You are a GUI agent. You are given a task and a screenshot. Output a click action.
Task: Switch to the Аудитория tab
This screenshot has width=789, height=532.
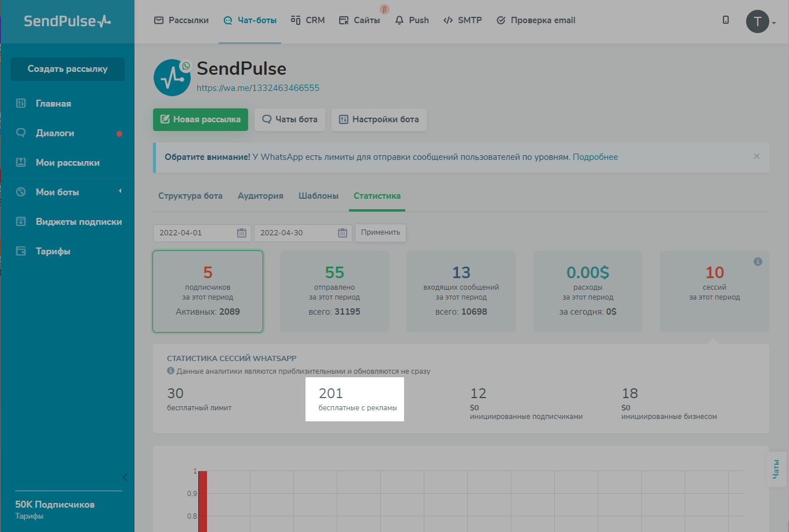pos(260,196)
